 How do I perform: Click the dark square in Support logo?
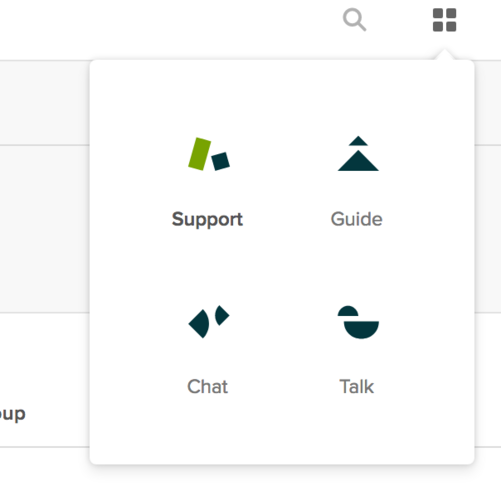(x=221, y=161)
